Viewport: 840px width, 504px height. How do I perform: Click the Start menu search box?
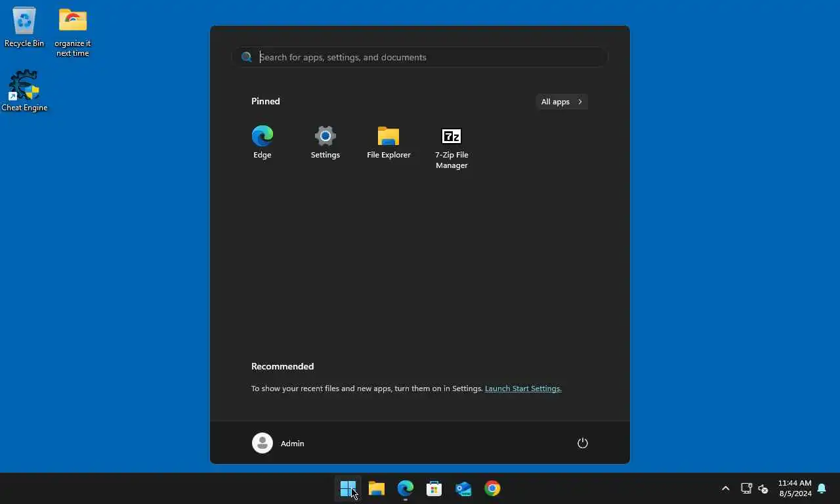coord(420,57)
